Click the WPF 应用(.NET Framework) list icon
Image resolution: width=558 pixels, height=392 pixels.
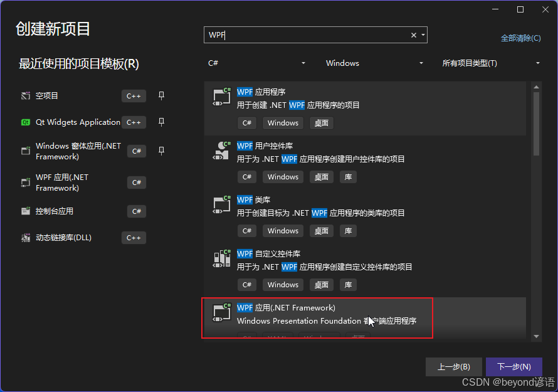coord(222,312)
